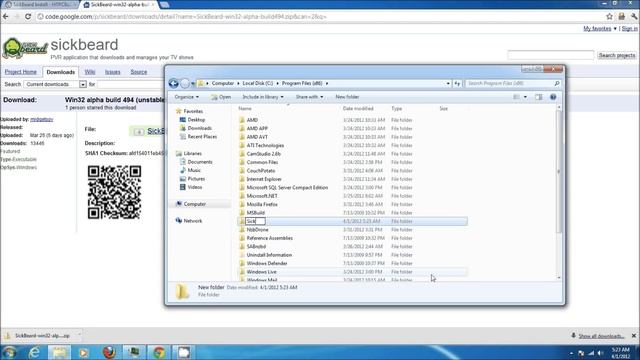The height and width of the screenshot is (360, 640).
Task: Click the Show all downloads link
Action: point(602,336)
